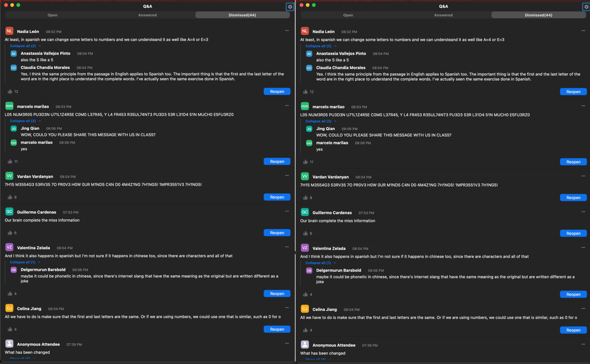The width and height of the screenshot is (590, 364).
Task: Open ellipsis menu for Anonymous Attendee, left window
Action: [x=287, y=343]
